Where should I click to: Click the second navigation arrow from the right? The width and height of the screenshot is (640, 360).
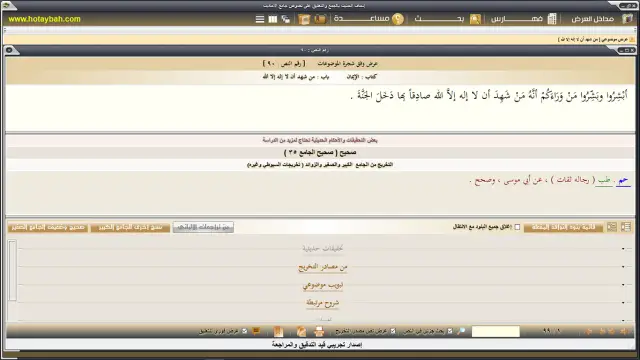[x=612, y=331]
